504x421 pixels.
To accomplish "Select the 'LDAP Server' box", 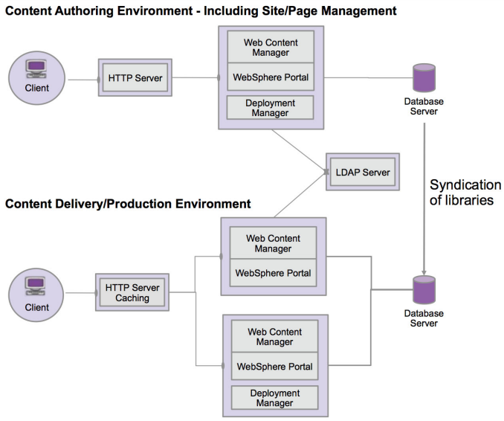I will [363, 172].
